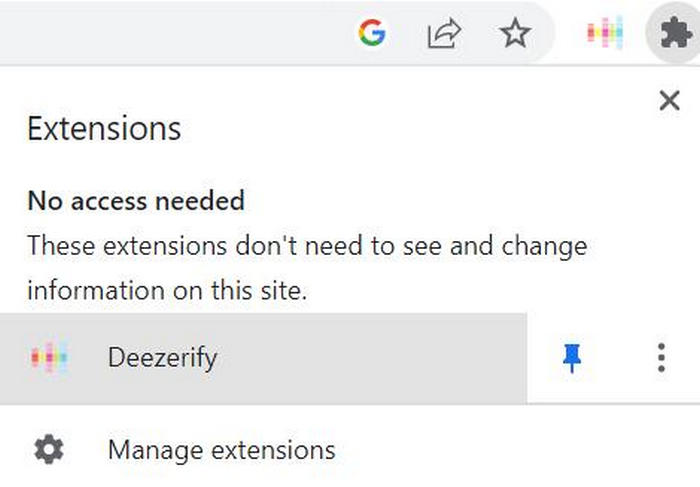Open the pinned Deezerify toolbar icon
The image size is (700, 487).
point(605,32)
